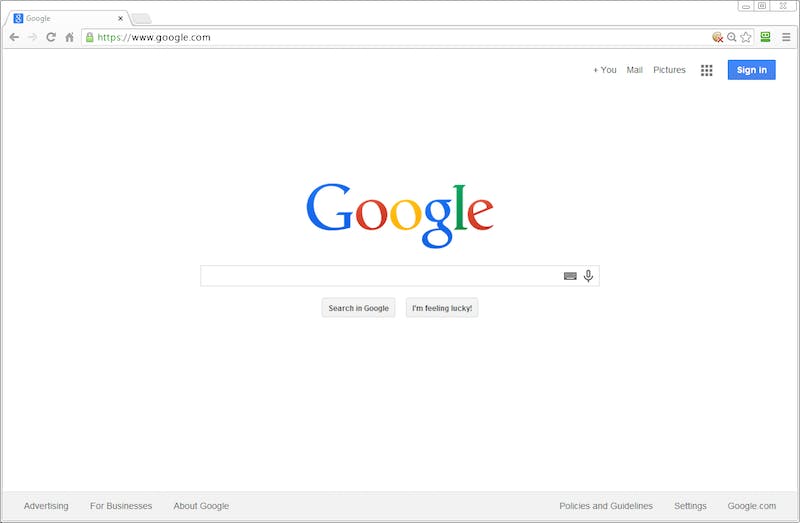Close the Google tab
Screen dimensions: 800x523
120,18
